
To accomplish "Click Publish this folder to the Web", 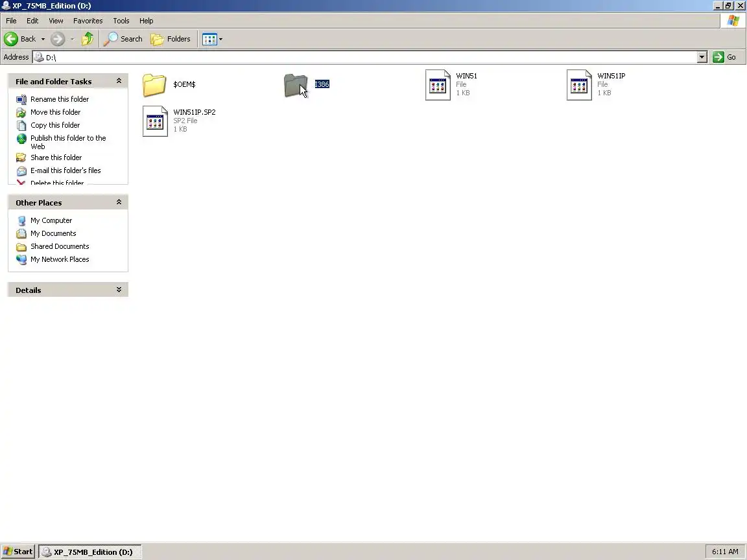I will 68,142.
